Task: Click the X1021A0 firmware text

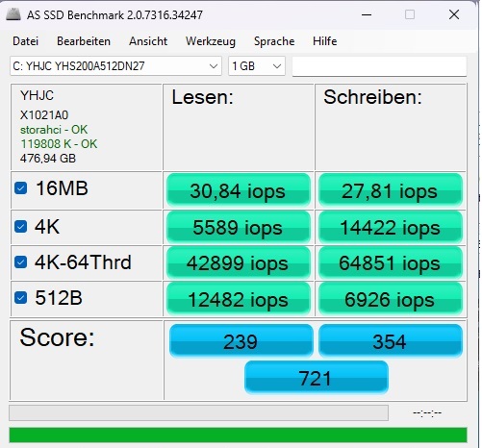Action: tap(44, 115)
